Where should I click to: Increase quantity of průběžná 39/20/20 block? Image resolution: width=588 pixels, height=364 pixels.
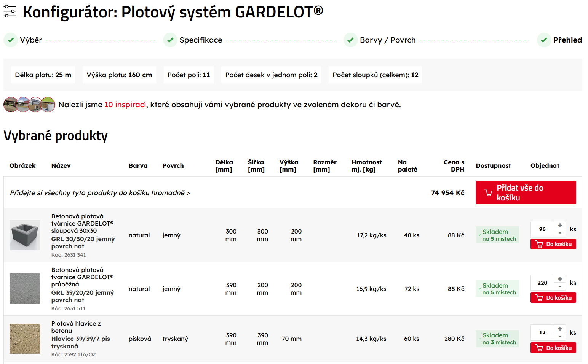(560, 279)
